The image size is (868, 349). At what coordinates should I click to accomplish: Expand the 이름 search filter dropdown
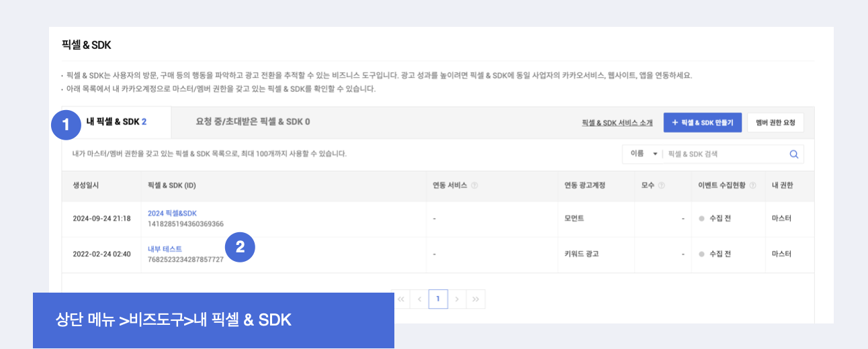644,154
